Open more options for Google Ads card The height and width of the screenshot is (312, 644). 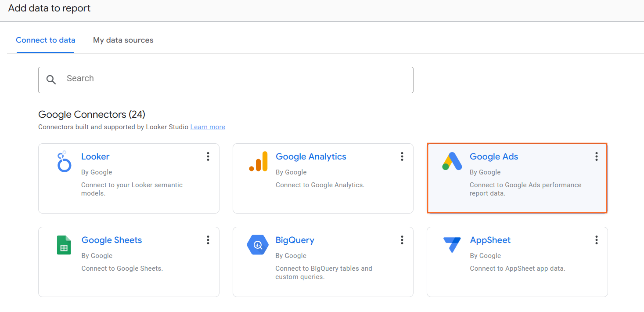click(597, 156)
